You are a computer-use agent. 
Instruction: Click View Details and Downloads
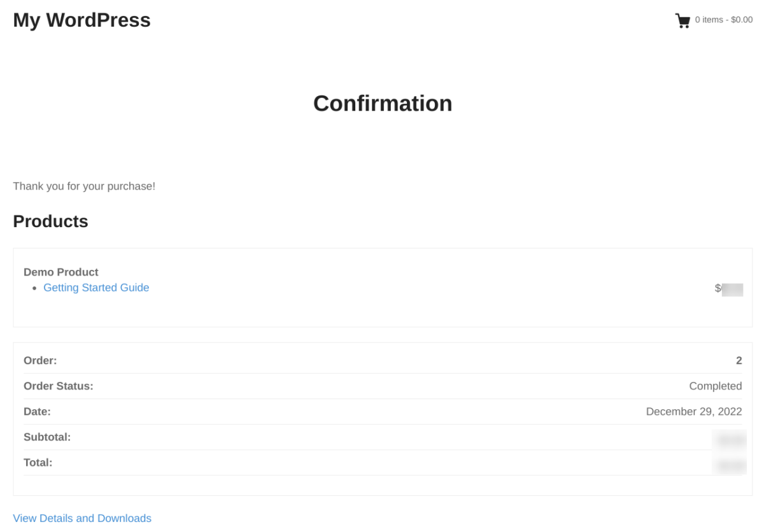[82, 518]
